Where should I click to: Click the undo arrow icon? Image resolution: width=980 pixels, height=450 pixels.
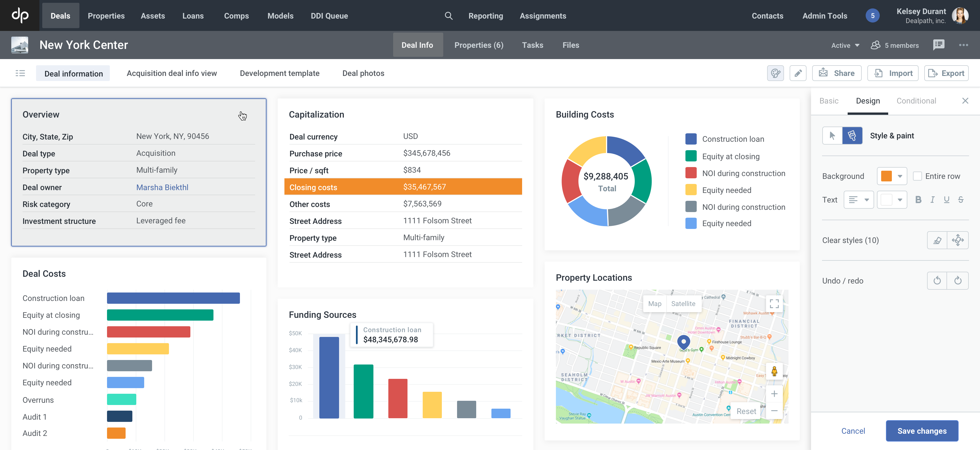coord(937,280)
